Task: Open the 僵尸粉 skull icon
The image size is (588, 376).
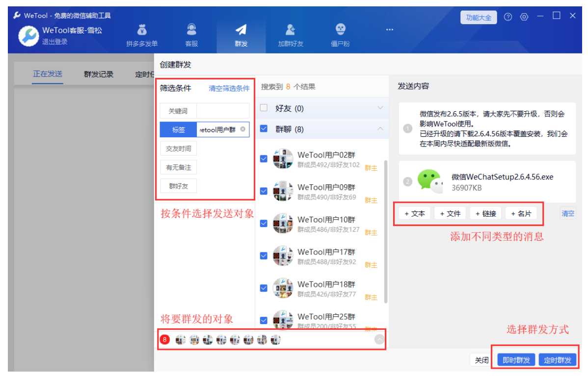Action: pos(340,29)
